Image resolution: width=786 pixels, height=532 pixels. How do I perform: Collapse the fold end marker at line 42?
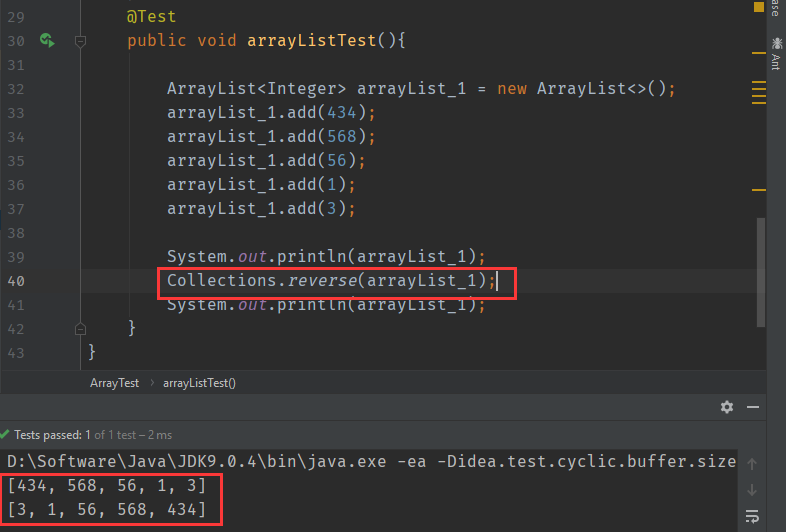click(80, 329)
